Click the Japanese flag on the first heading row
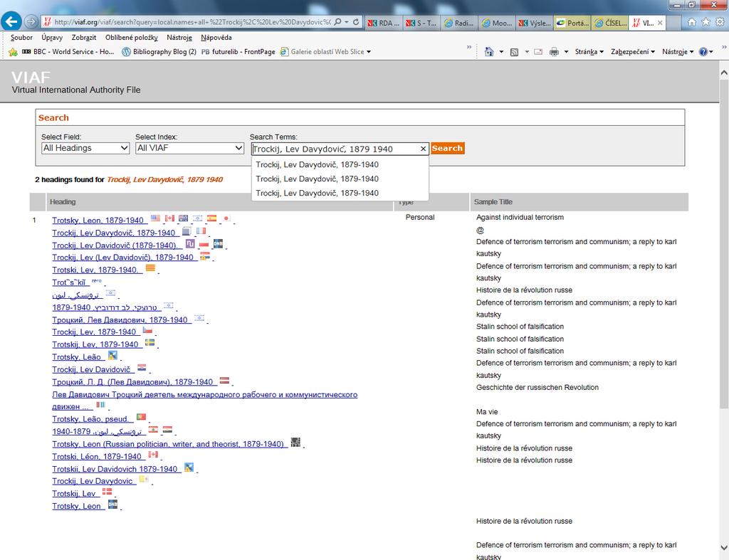This screenshot has height=560, width=729. pos(226,218)
